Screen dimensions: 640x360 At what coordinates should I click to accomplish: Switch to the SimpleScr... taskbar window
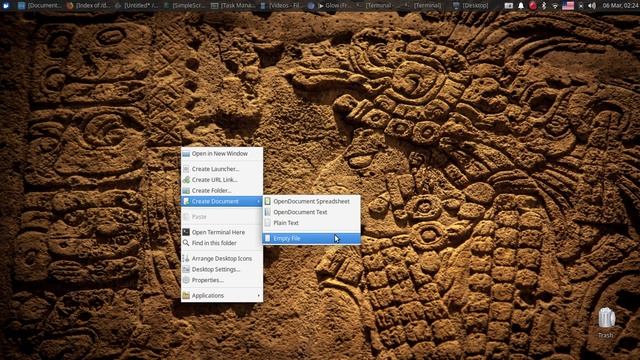[185, 6]
